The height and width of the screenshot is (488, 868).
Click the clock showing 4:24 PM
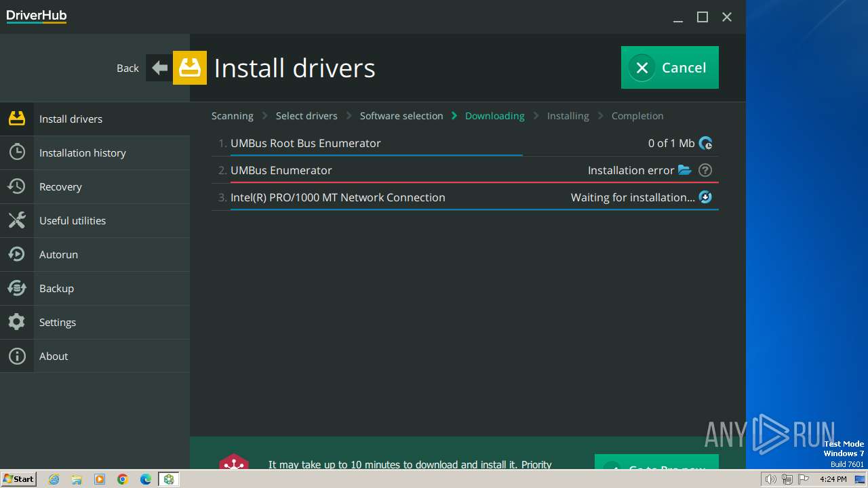click(x=833, y=479)
